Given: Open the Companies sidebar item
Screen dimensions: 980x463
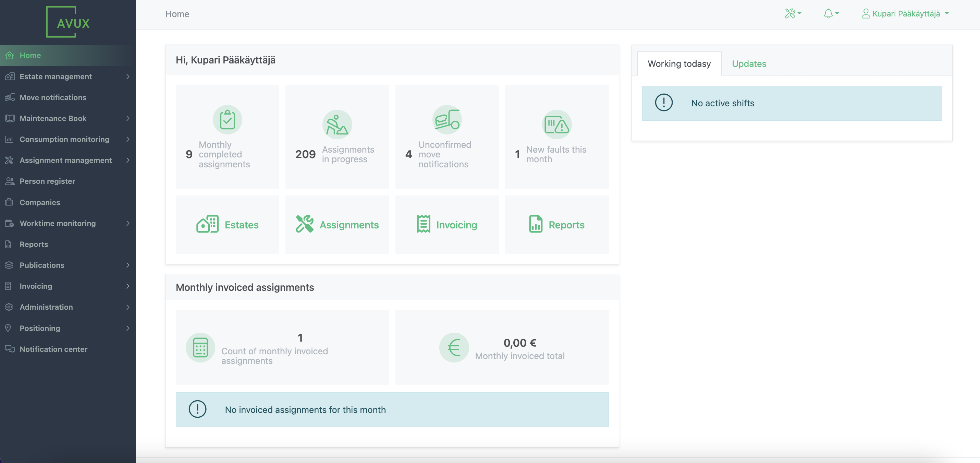Looking at the screenshot, I should click(x=39, y=202).
